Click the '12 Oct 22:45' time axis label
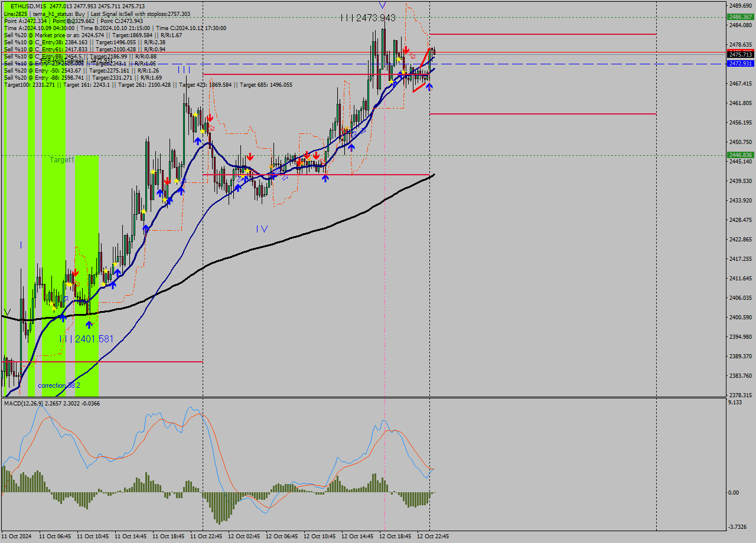Viewport: 756px width, 543px height. click(433, 537)
